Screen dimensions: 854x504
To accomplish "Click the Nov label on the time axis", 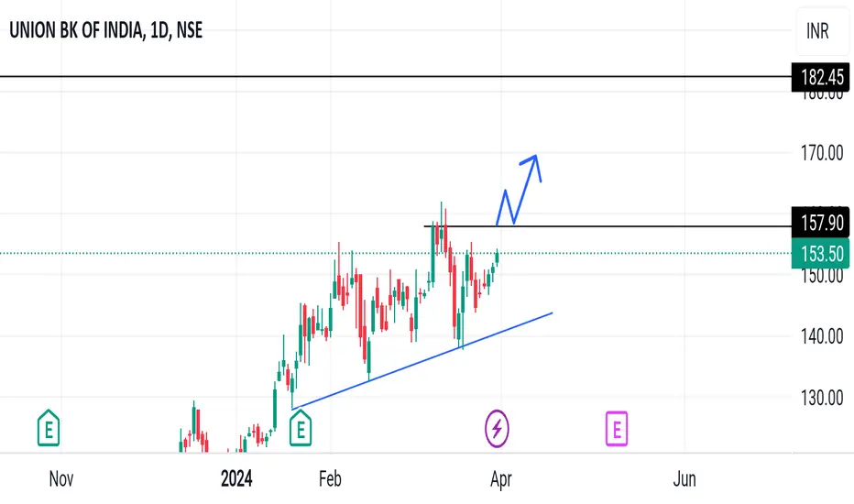I will [61, 479].
